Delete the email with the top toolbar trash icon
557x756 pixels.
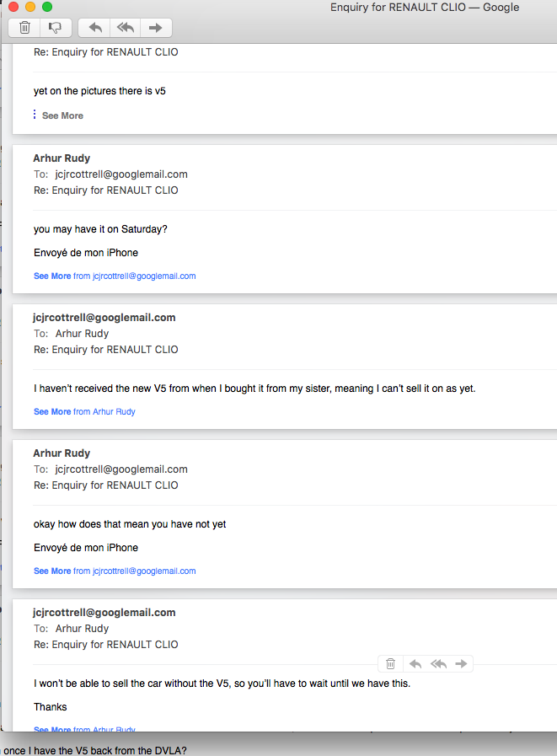point(25,27)
